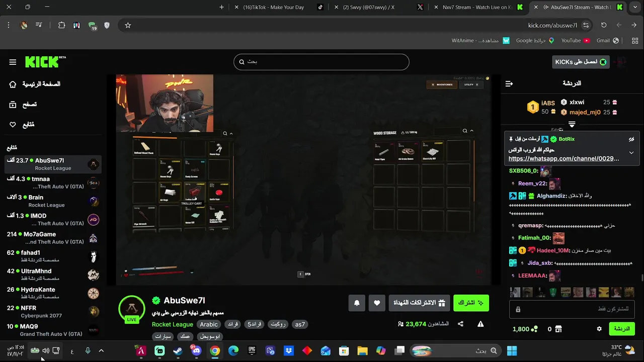Open Chrome three-dot menu
The height and width of the screenshot is (362, 644).
(x=9, y=25)
